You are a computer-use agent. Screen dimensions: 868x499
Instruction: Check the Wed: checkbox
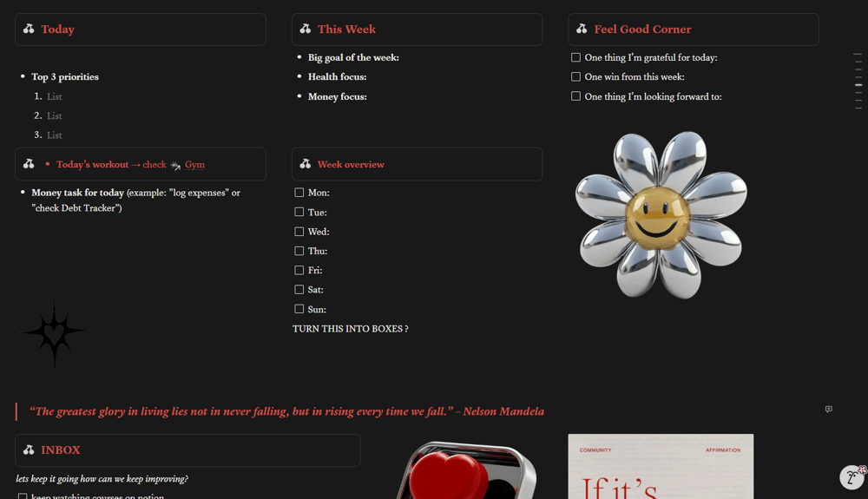click(299, 231)
